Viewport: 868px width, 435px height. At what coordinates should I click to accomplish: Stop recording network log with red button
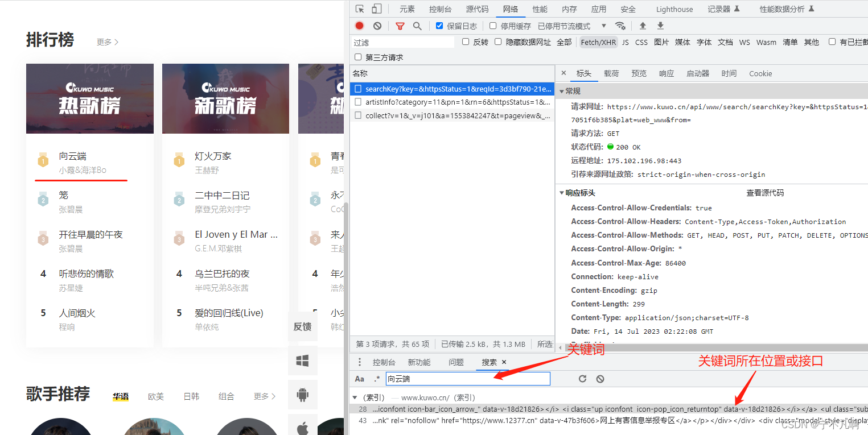[359, 26]
